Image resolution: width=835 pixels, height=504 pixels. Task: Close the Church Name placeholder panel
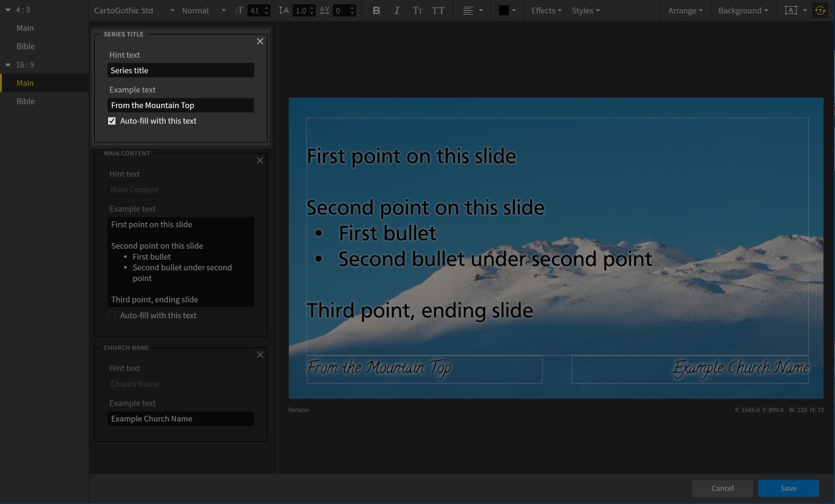pyautogui.click(x=260, y=354)
